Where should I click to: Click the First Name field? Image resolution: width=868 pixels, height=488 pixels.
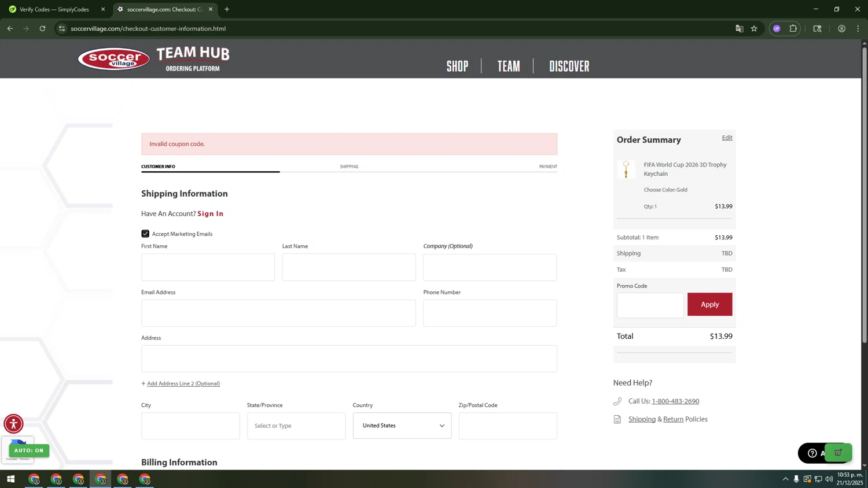tap(208, 267)
